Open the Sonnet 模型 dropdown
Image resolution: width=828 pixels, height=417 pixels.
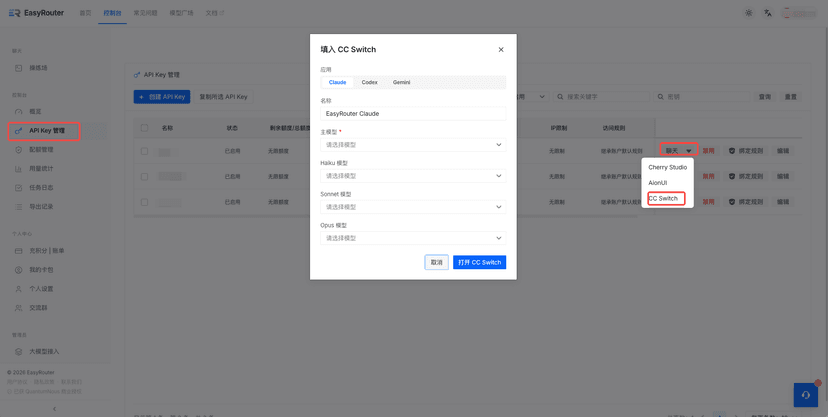[413, 207]
